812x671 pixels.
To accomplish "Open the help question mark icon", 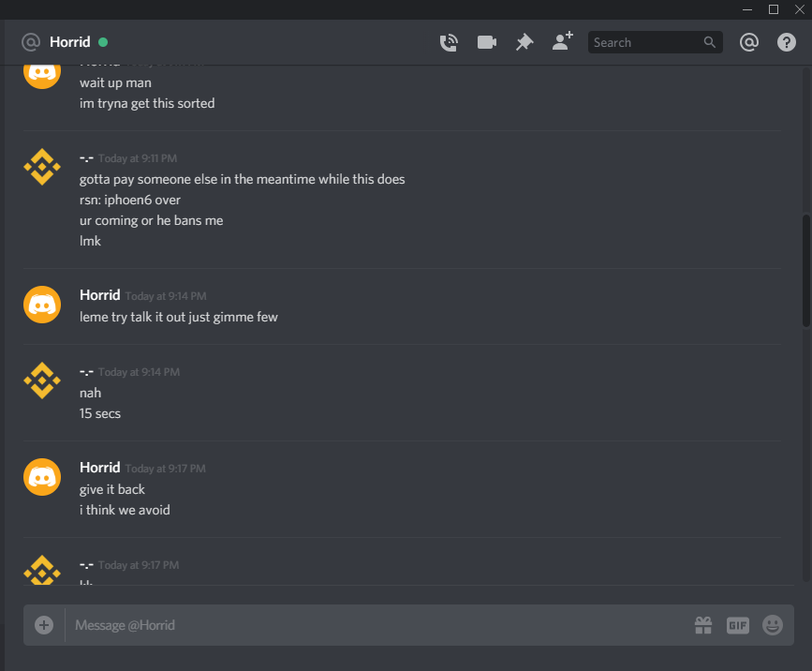I will pyautogui.click(x=787, y=42).
